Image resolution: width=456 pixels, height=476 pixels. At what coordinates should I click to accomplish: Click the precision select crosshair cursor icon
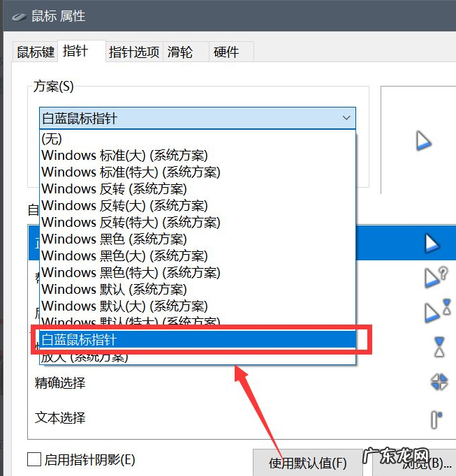coord(439,382)
